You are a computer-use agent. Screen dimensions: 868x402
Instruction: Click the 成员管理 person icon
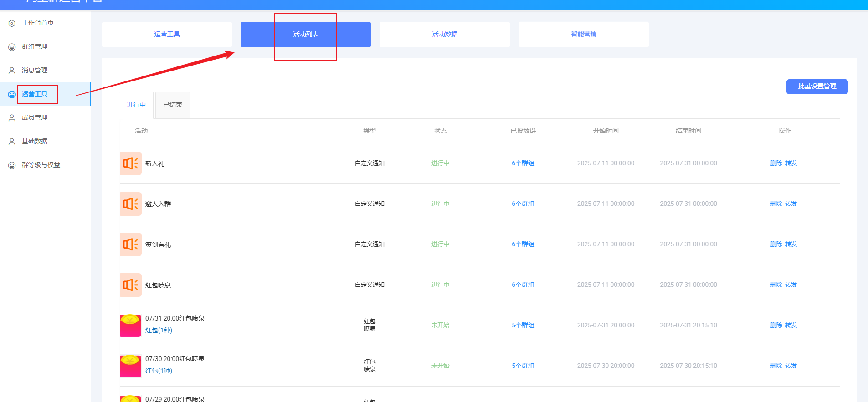click(x=12, y=118)
